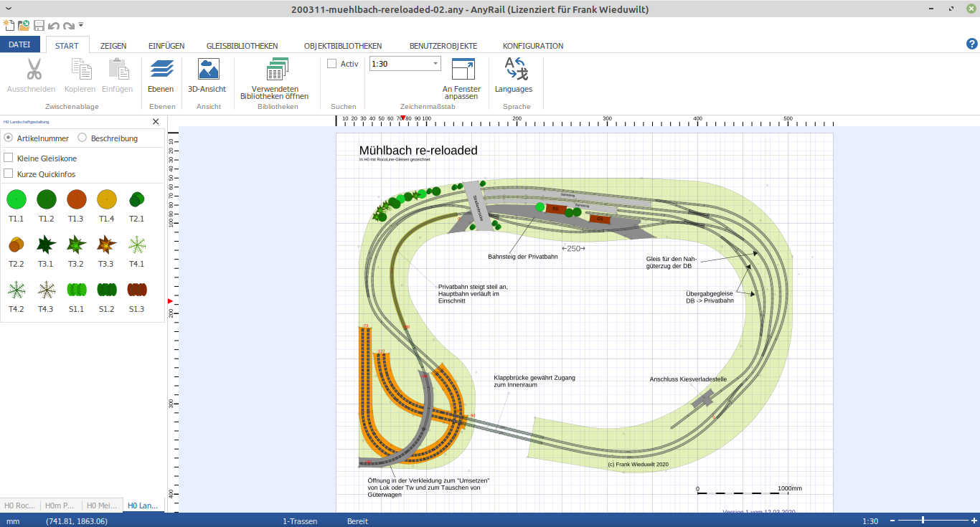Screen dimensions: 980x527
Task: Select the Beschreibung radio button
Action: (x=83, y=138)
